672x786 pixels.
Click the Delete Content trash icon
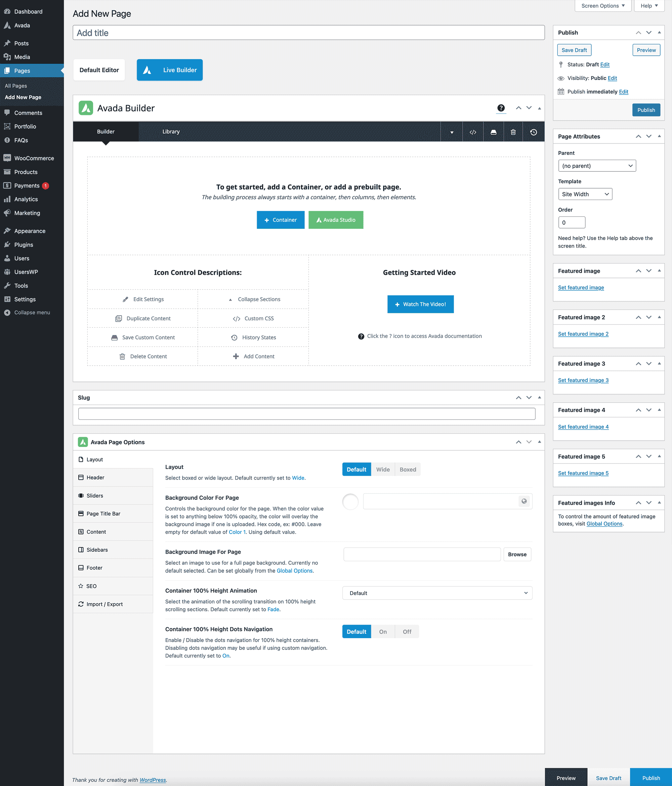[x=122, y=356]
